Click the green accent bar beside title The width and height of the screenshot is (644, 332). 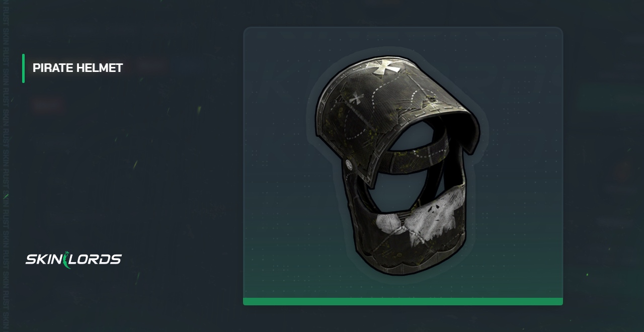coord(23,68)
